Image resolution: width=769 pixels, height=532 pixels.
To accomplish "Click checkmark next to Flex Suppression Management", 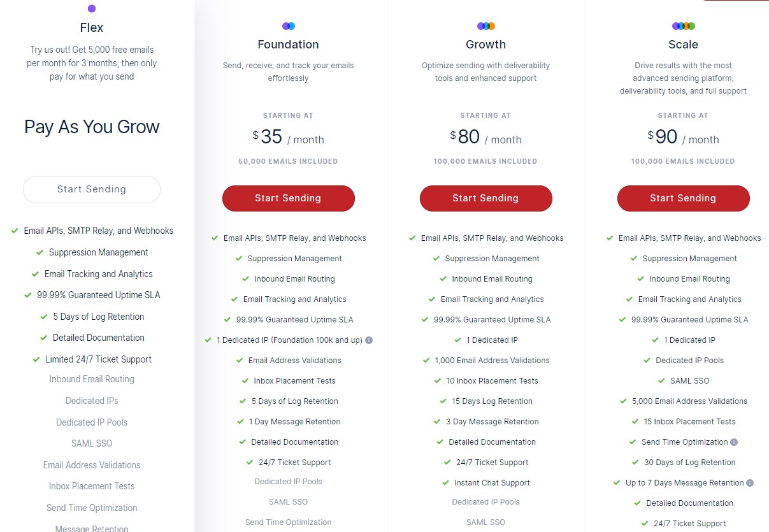I will 40,252.
